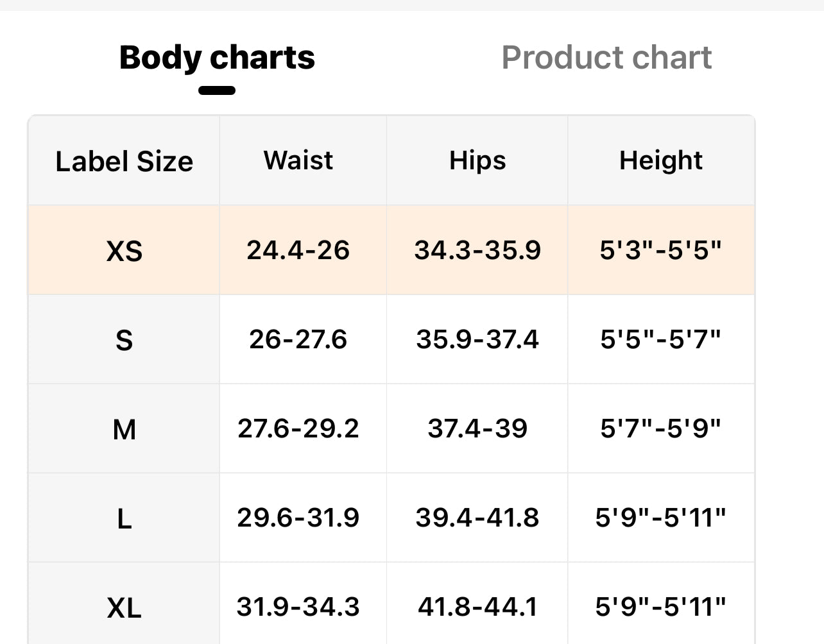Click L waist value 29.6-31.9

tap(298, 518)
